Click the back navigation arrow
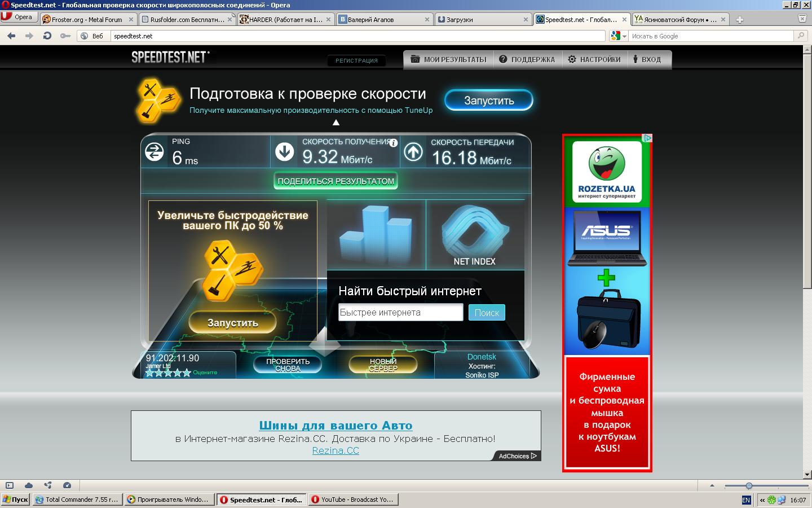812x508 pixels. coord(11,36)
